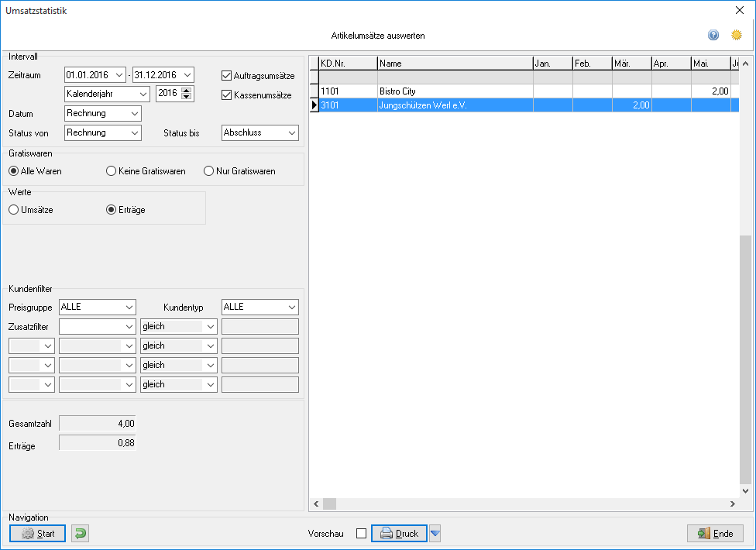The height and width of the screenshot is (550, 756).
Task: Select the Umsätze radio button
Action: click(x=13, y=210)
